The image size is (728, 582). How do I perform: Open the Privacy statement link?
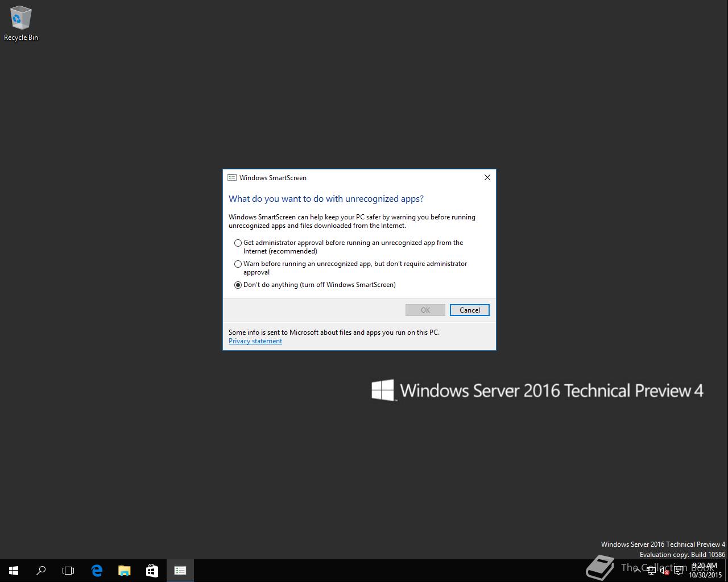click(255, 341)
